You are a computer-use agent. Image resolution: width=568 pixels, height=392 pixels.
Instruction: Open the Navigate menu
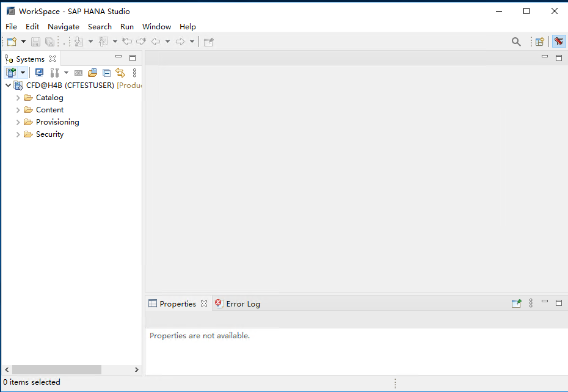pyautogui.click(x=64, y=26)
